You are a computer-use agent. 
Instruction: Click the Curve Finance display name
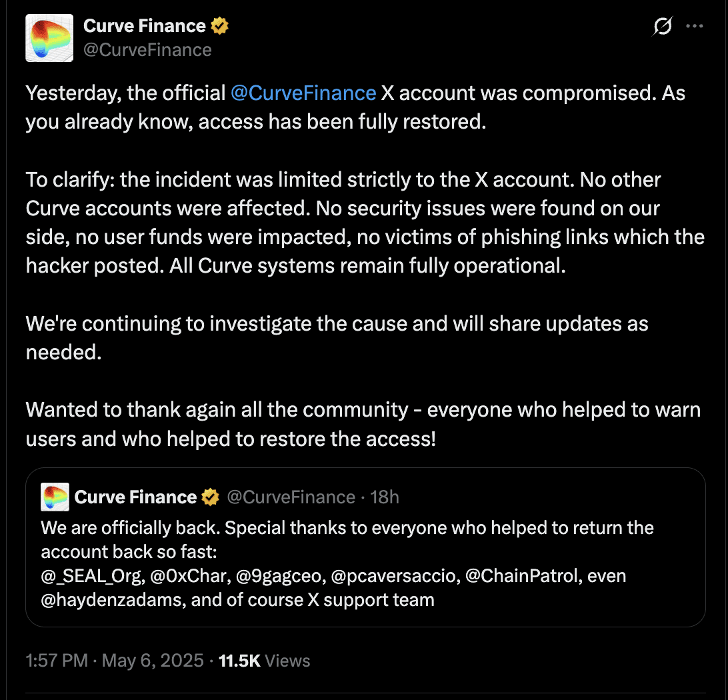click(145, 26)
